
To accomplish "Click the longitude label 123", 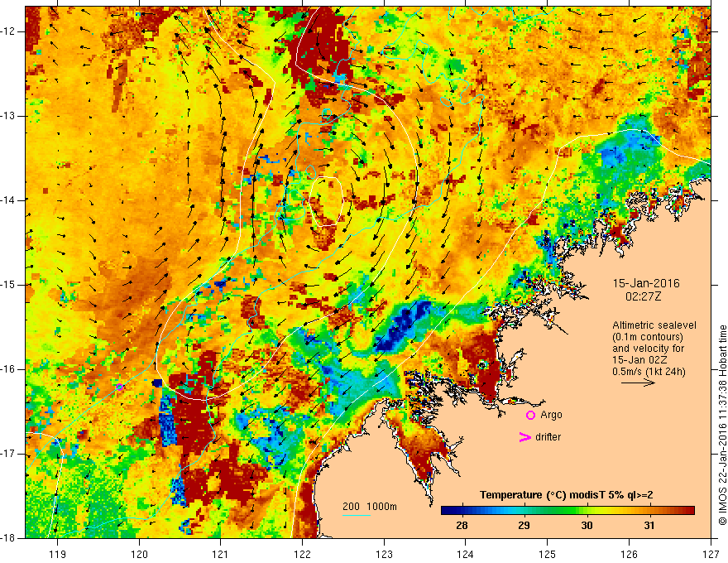I will pos(384,554).
